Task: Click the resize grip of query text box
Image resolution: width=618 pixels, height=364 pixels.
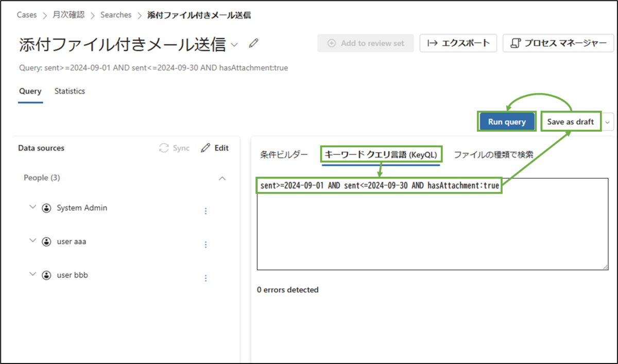Action: [605, 266]
